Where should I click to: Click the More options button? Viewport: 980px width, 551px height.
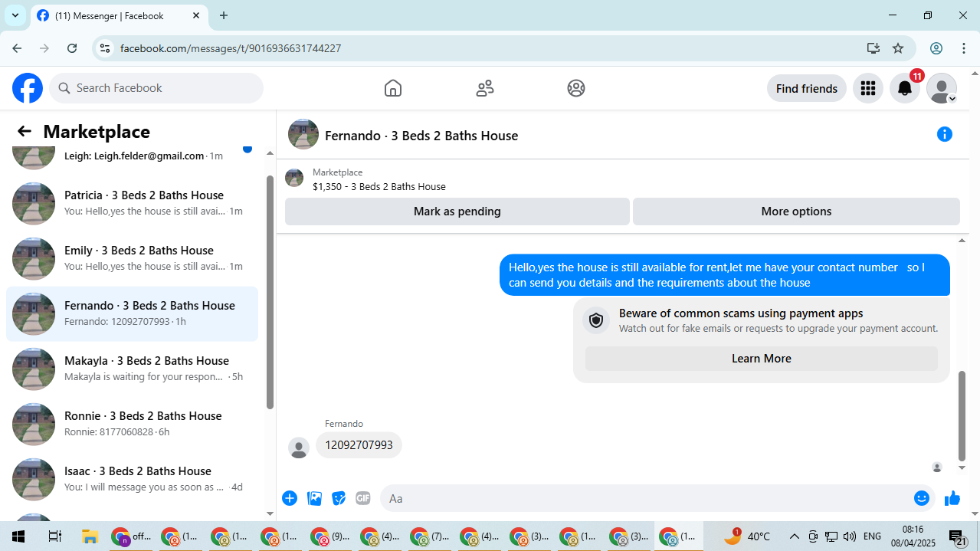click(x=796, y=212)
